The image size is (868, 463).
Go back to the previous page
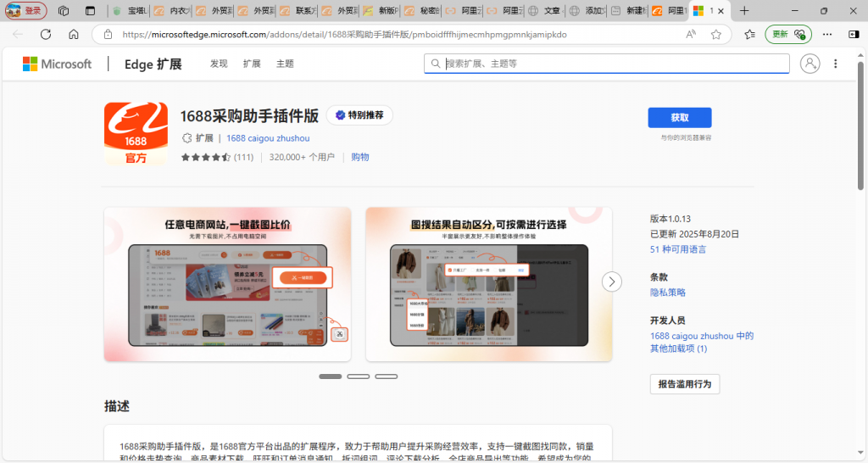pyautogui.click(x=18, y=34)
